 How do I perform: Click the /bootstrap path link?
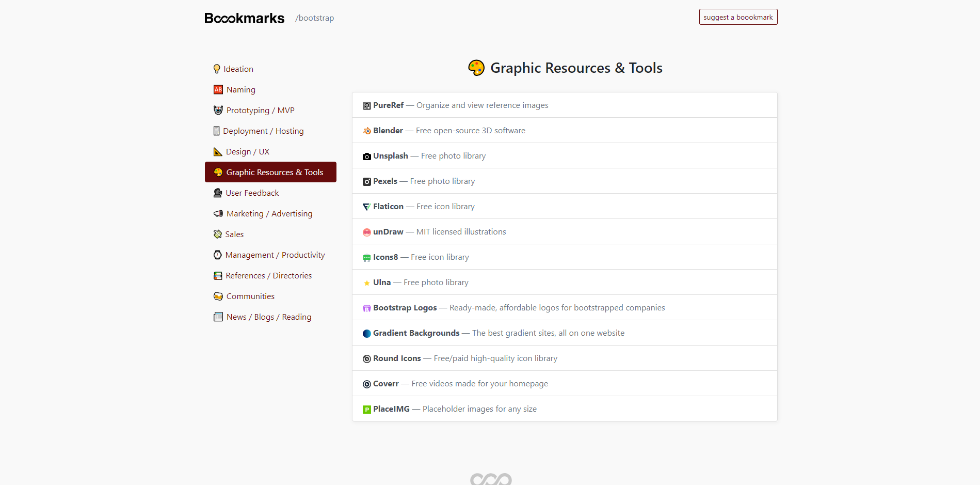pos(314,18)
